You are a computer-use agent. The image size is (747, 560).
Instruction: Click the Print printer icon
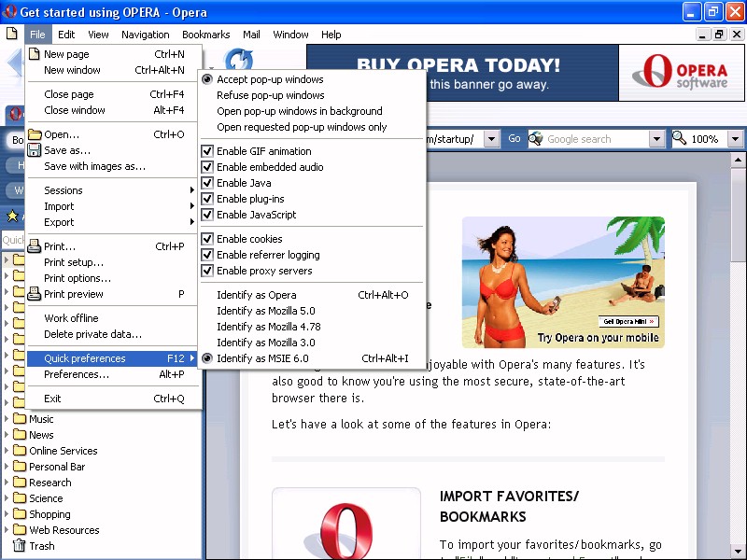click(35, 246)
